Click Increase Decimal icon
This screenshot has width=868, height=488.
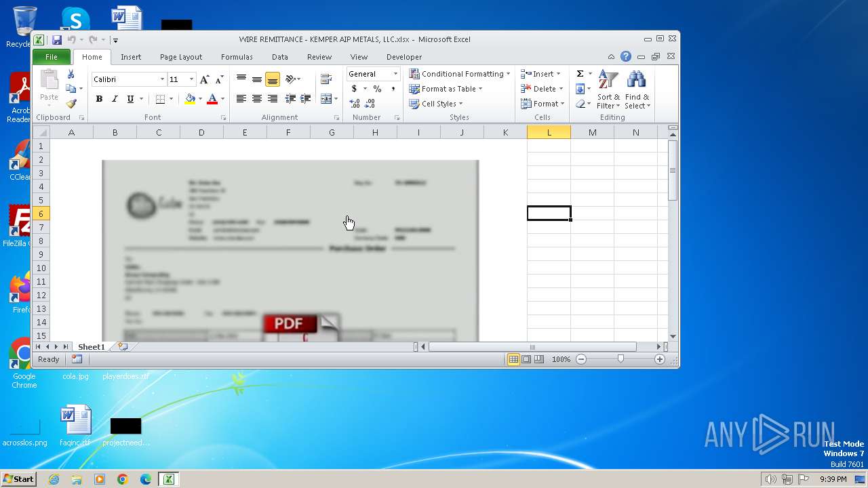[x=355, y=104]
